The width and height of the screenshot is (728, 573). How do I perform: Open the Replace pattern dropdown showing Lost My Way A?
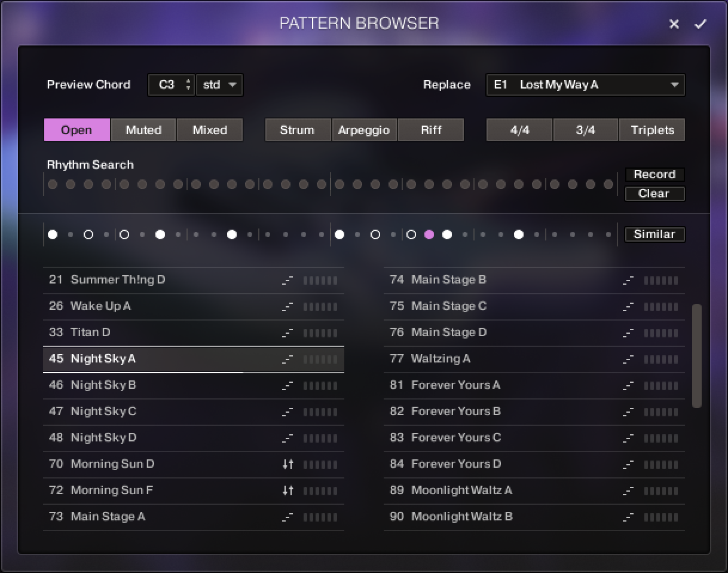585,85
